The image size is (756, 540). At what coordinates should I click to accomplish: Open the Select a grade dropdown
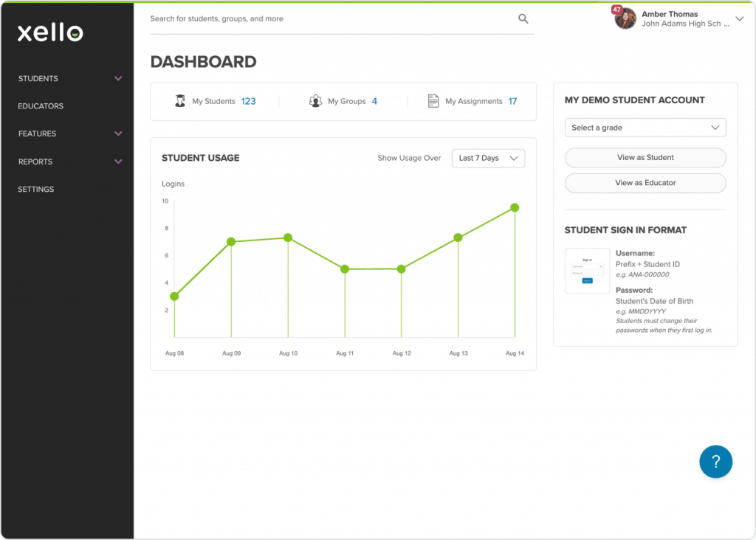[645, 127]
